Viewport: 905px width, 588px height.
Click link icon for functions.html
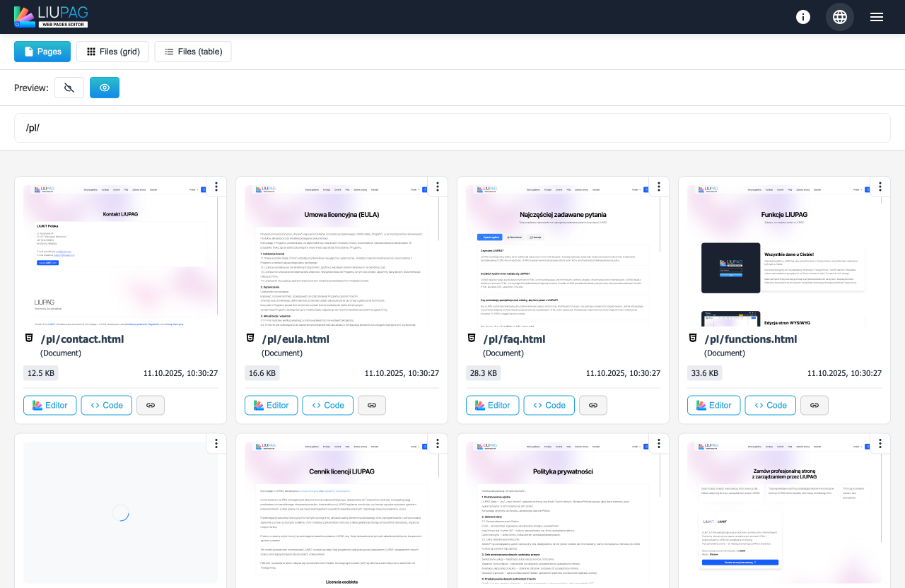pyautogui.click(x=814, y=405)
